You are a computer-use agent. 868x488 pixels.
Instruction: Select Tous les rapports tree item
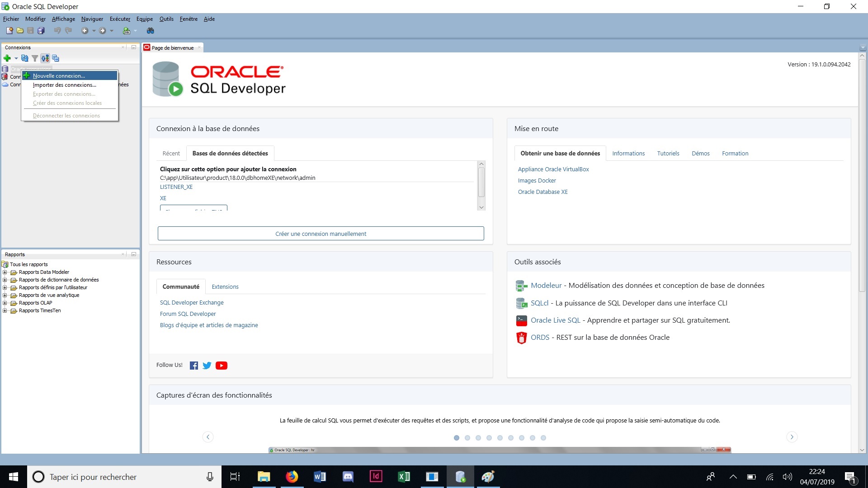click(29, 265)
